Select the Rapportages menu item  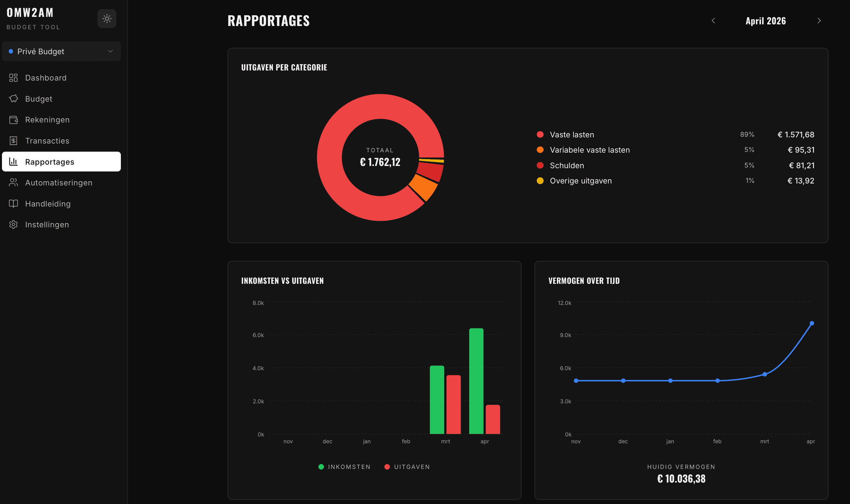pos(50,162)
